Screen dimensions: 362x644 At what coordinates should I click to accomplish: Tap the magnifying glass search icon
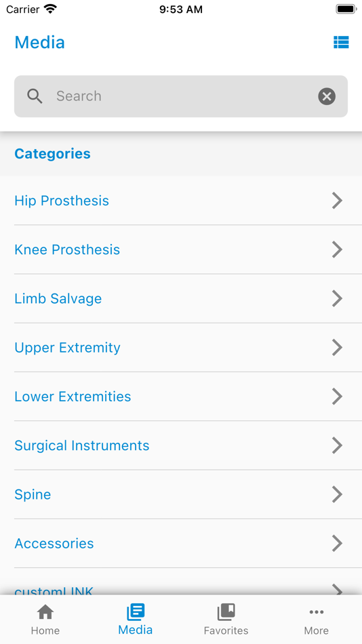pyautogui.click(x=35, y=96)
